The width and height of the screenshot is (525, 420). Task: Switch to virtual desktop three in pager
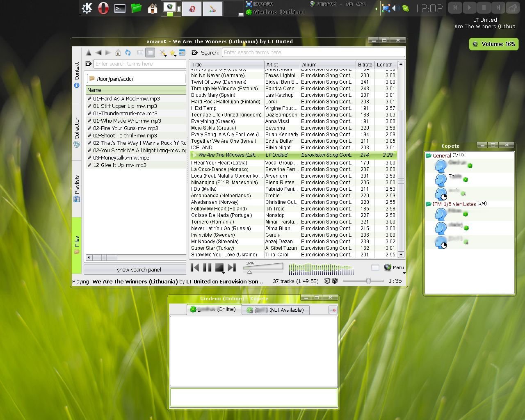pos(212,8)
